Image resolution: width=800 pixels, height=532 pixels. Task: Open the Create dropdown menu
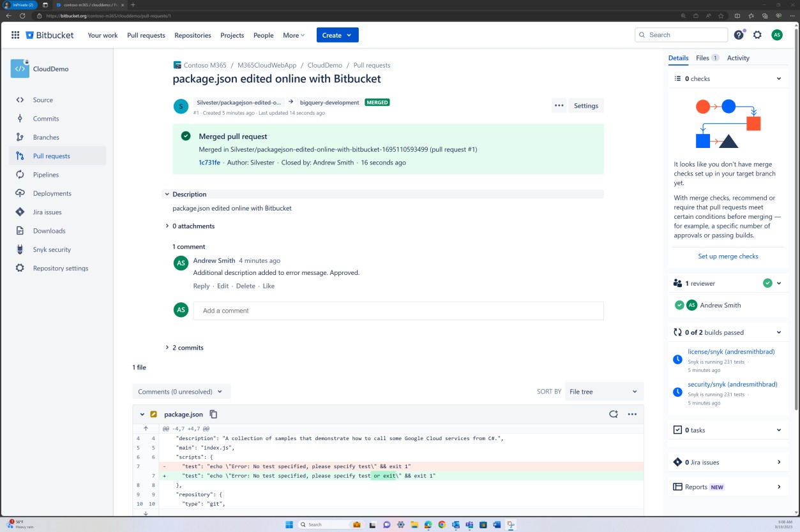click(337, 35)
